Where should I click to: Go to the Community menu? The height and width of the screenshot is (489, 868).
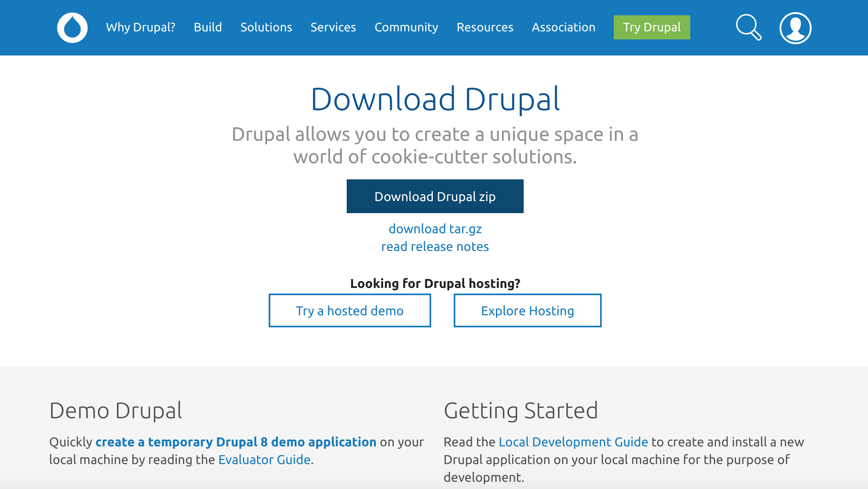pyautogui.click(x=406, y=27)
